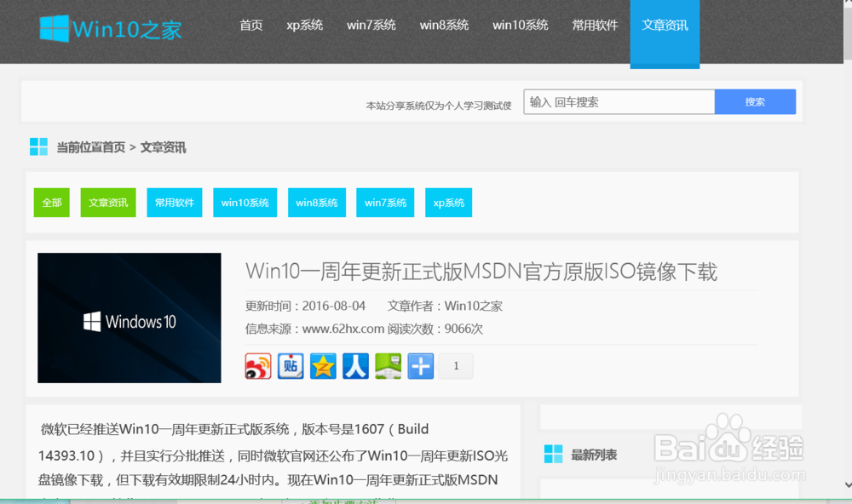Select the active 文章资讯 navigation tab
Image resolution: width=852 pixels, height=504 pixels.
665,32
